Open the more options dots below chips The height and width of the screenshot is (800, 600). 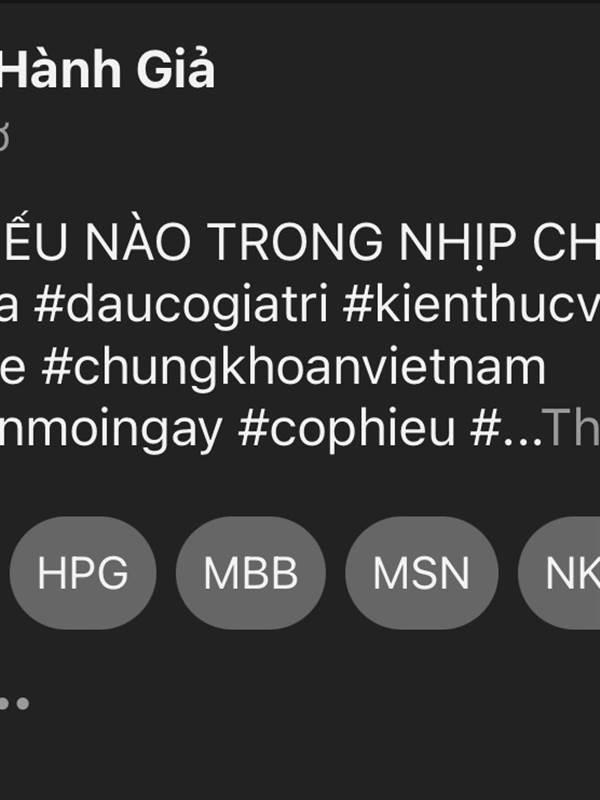click(15, 704)
